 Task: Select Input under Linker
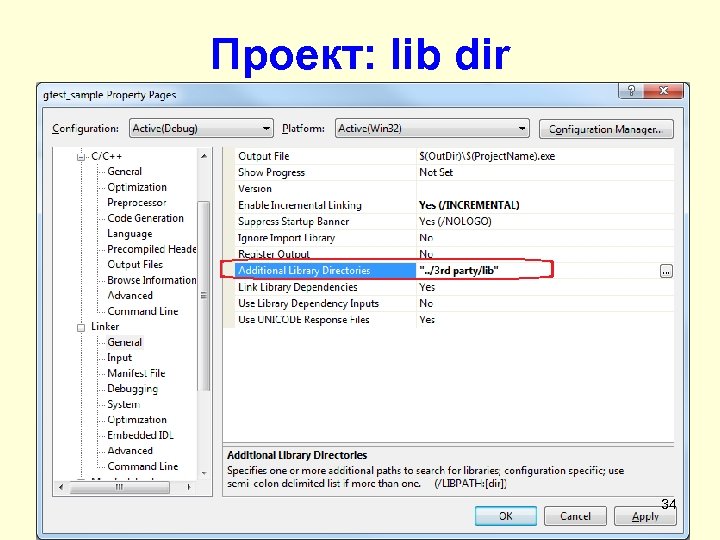click(119, 358)
